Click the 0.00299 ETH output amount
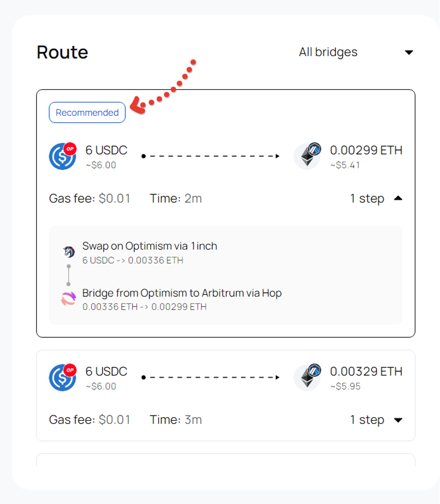Viewport: 440px width, 504px height. 366,150
